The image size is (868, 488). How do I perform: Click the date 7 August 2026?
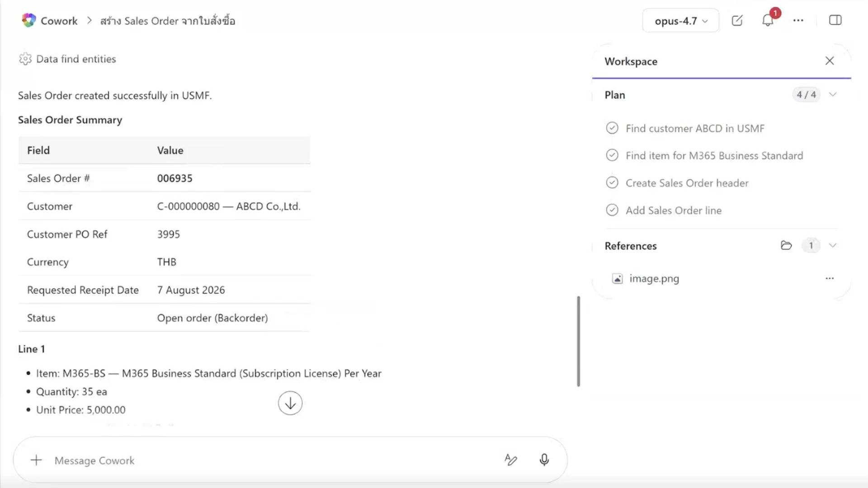click(191, 290)
